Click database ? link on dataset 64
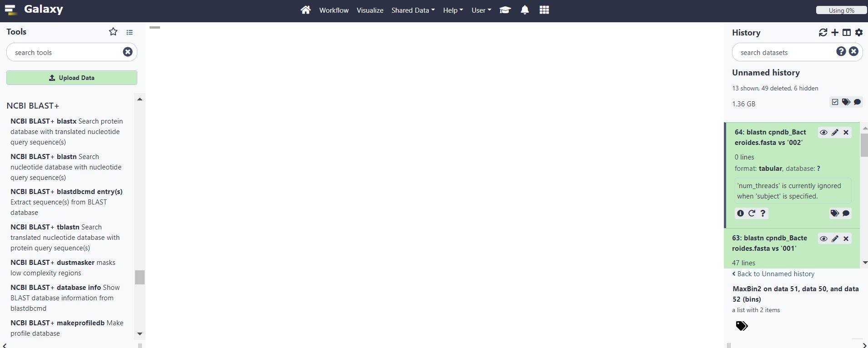Screen dimensions: 868x348 (x=818, y=169)
